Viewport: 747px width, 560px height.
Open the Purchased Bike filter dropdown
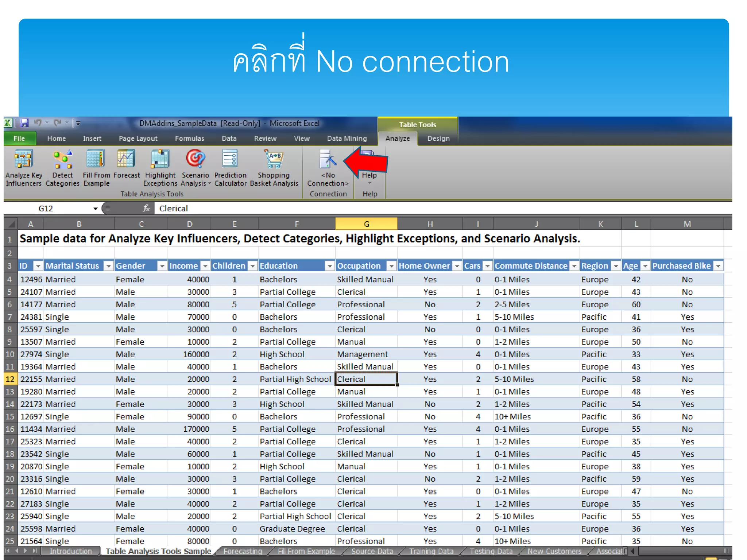point(718,266)
